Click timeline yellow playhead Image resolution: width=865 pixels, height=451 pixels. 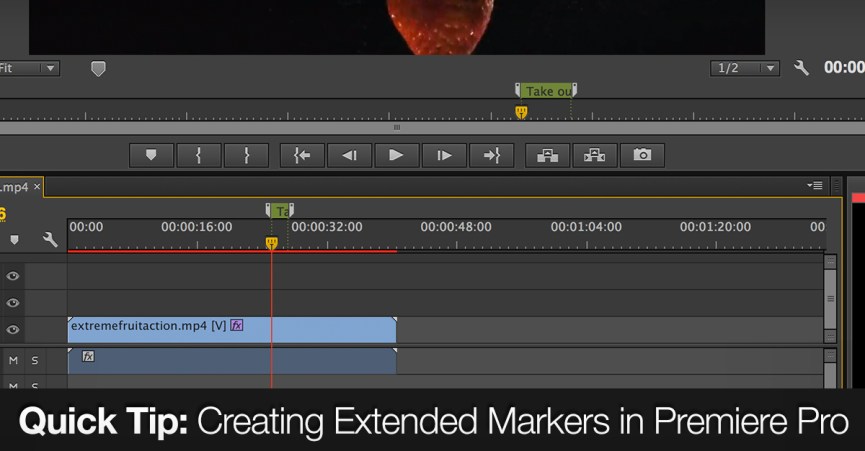tap(271, 243)
